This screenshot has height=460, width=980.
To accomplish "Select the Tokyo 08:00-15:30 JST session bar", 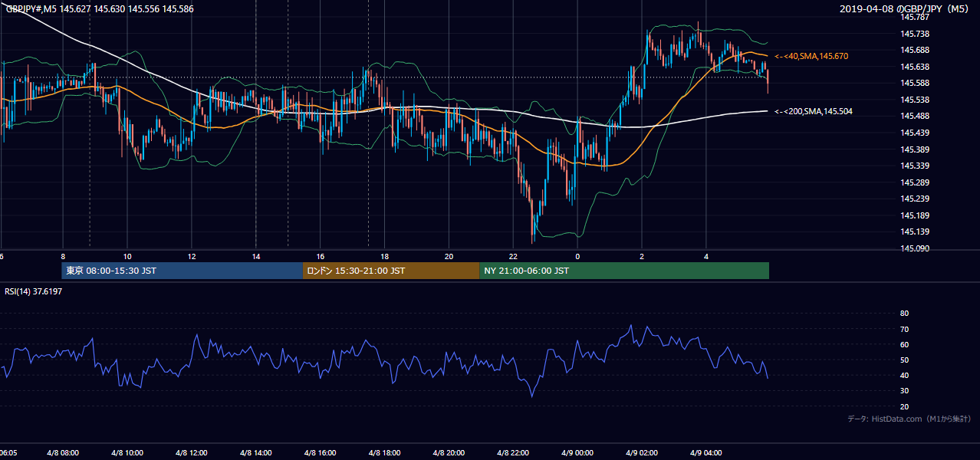I will click(x=183, y=271).
